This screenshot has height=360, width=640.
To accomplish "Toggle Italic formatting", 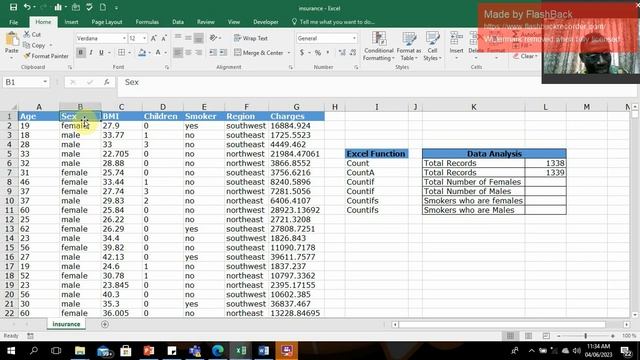I will [91, 53].
